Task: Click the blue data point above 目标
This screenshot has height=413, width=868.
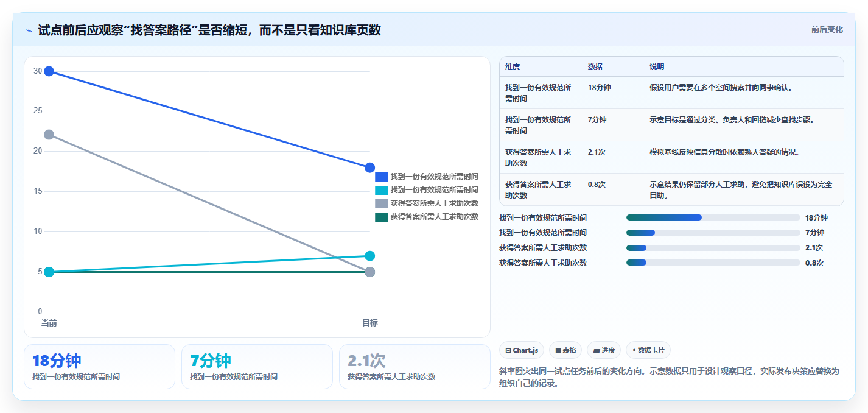Action: pos(369,168)
